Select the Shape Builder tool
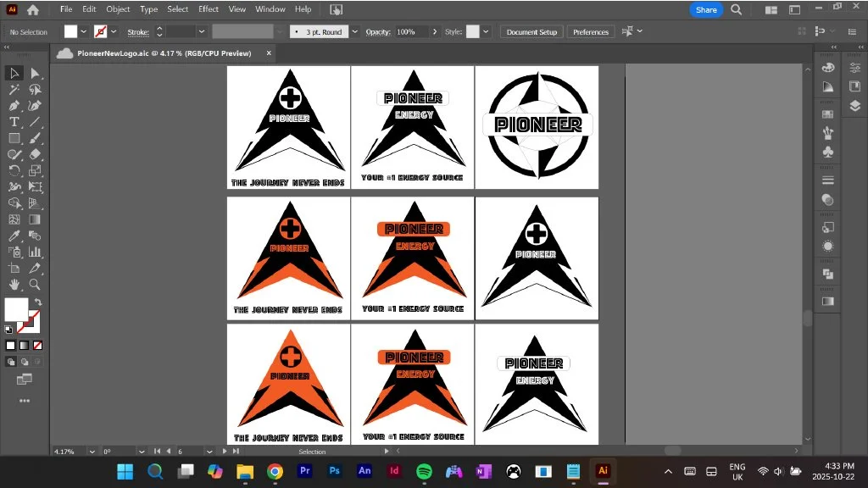This screenshot has width=868, height=488. tap(14, 203)
